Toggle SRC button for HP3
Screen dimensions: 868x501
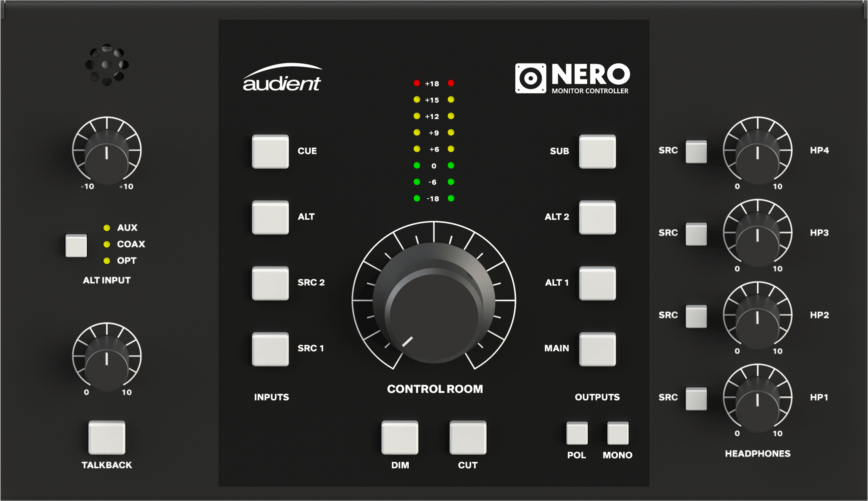tap(696, 234)
